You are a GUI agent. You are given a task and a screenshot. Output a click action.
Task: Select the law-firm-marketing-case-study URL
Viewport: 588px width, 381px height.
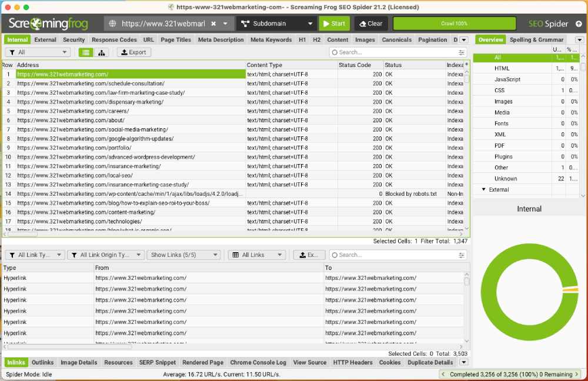click(131, 93)
